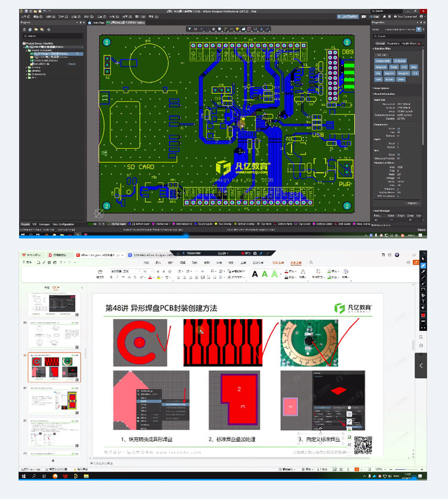Toggle the Other selection filter button
This screenshot has width=448, height=499.
[x=401, y=79]
